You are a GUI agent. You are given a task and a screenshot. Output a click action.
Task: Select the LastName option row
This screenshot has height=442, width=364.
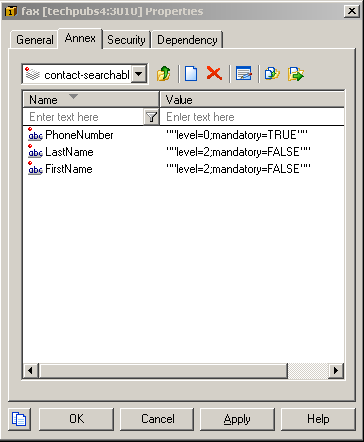click(x=183, y=152)
